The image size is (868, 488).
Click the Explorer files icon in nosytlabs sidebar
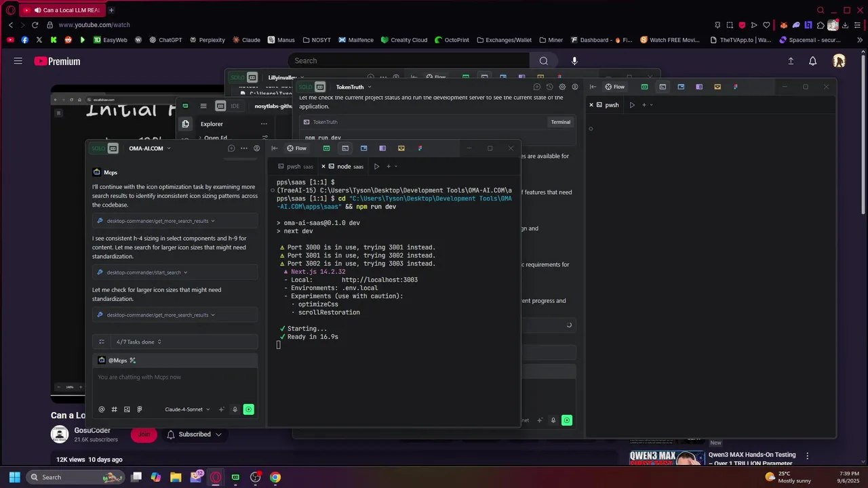pos(185,124)
